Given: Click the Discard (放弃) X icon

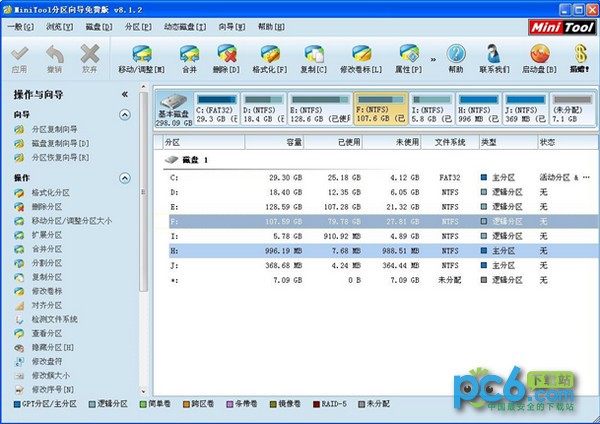Looking at the screenshot, I should pos(90,54).
